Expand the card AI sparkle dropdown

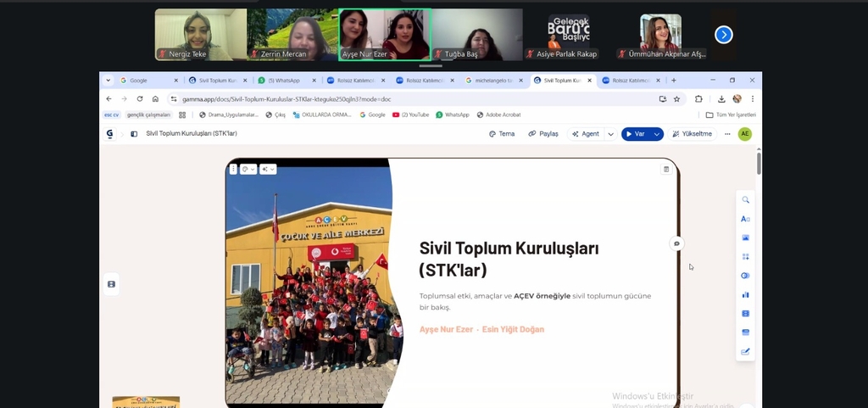(x=268, y=169)
